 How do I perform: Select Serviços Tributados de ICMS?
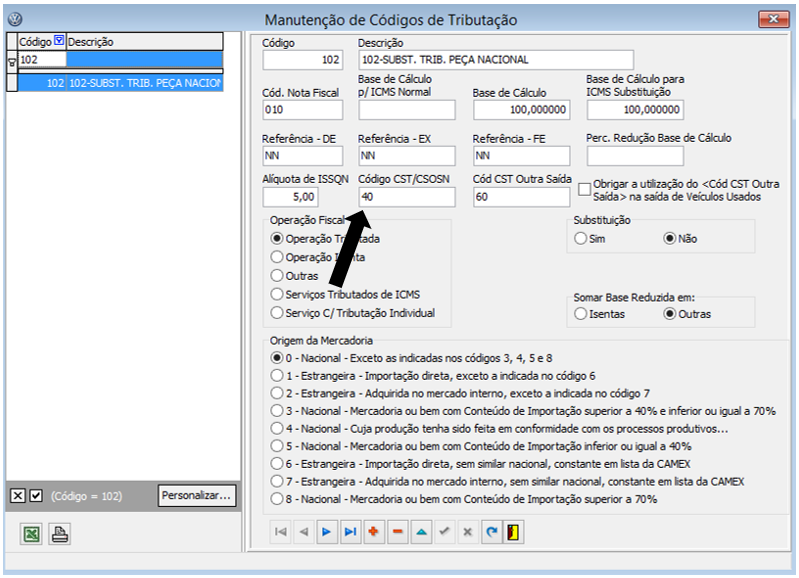(x=277, y=294)
